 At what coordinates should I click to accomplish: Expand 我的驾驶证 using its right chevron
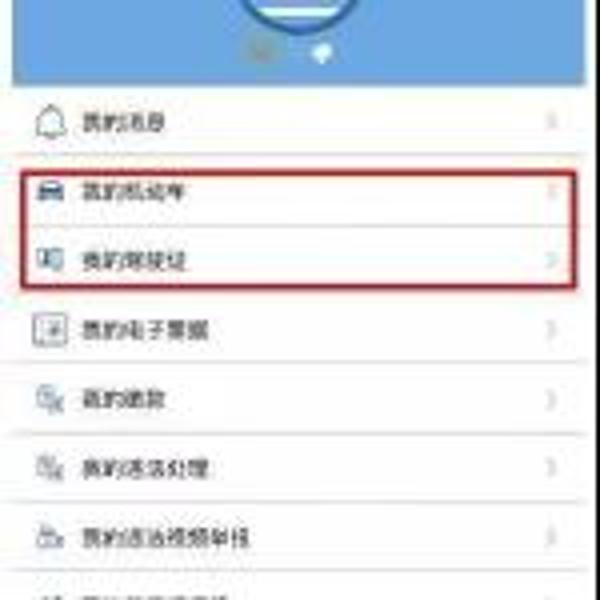click(x=552, y=260)
